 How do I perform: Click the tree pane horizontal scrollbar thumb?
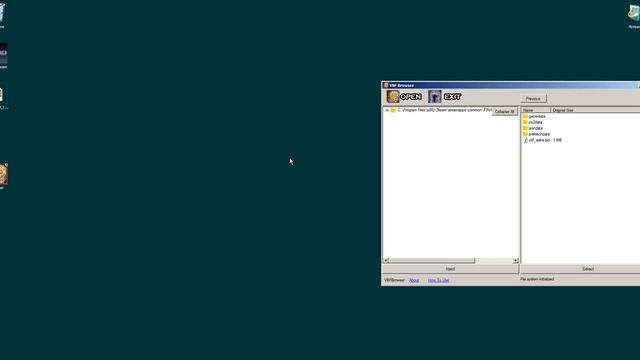pyautogui.click(x=432, y=260)
